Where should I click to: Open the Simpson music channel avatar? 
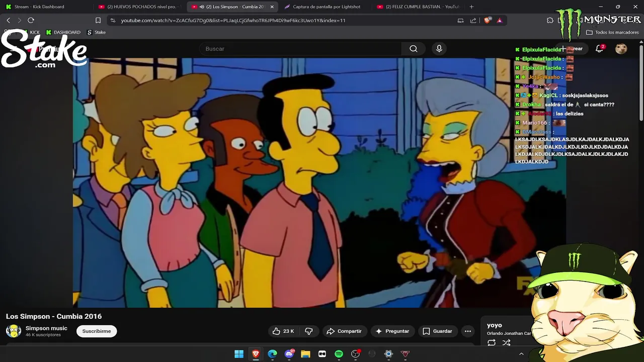pyautogui.click(x=14, y=331)
